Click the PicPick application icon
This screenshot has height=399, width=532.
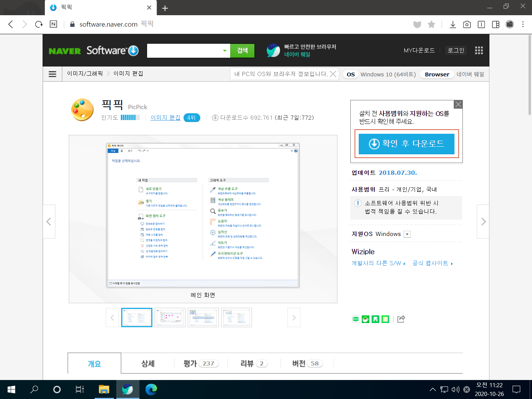[82, 110]
